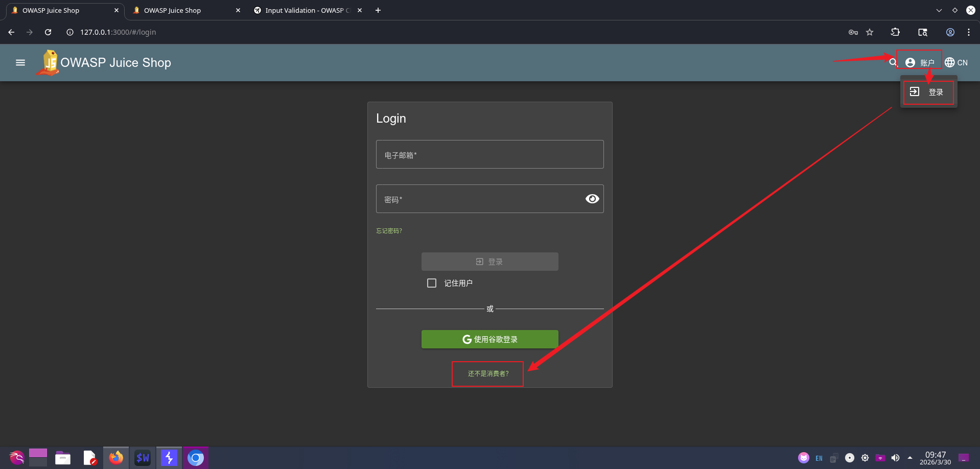This screenshot has width=980, height=469.
Task: Bookmark this page with the star
Action: pos(870,32)
